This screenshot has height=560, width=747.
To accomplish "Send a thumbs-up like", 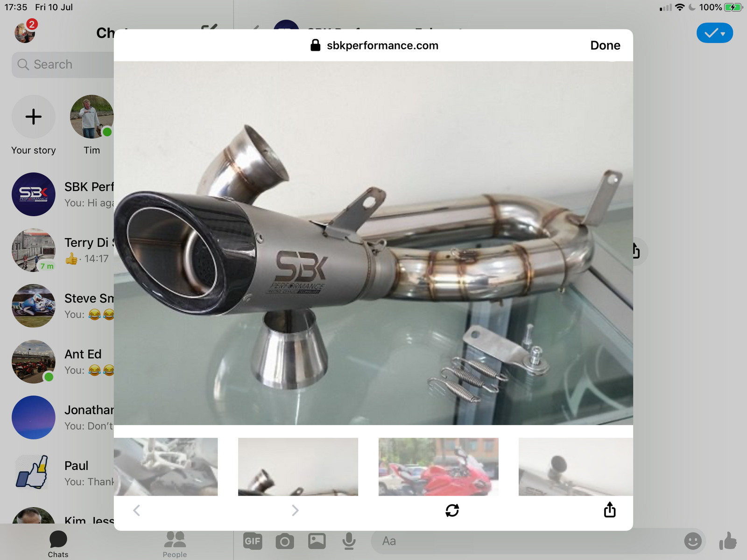I will point(727,541).
